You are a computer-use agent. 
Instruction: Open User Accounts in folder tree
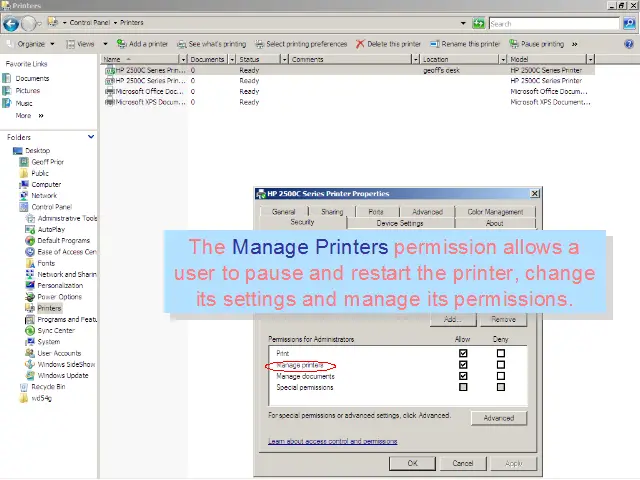click(59, 353)
